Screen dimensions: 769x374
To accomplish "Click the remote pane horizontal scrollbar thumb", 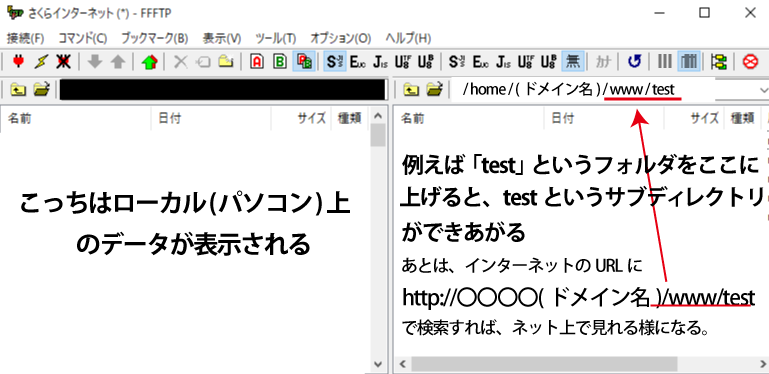I will (x=544, y=364).
